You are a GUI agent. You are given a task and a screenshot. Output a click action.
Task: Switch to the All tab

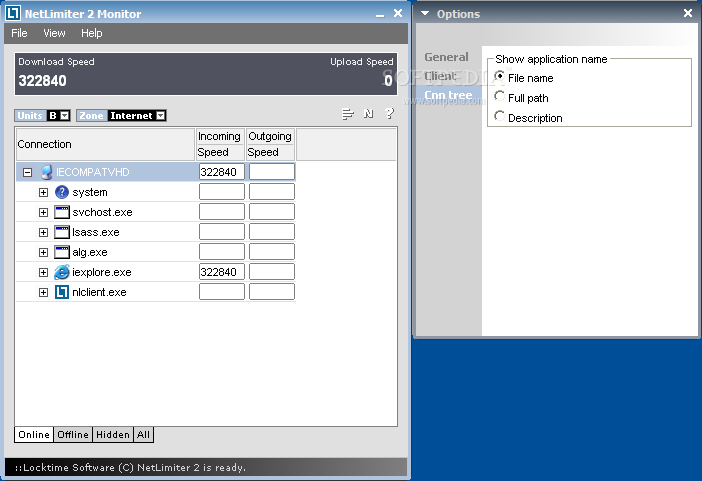143,434
